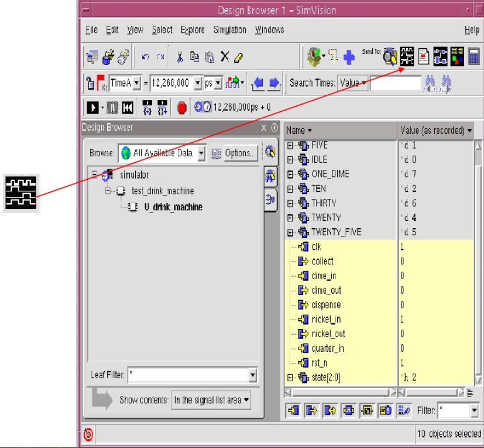Open the File menu

[x=91, y=30]
